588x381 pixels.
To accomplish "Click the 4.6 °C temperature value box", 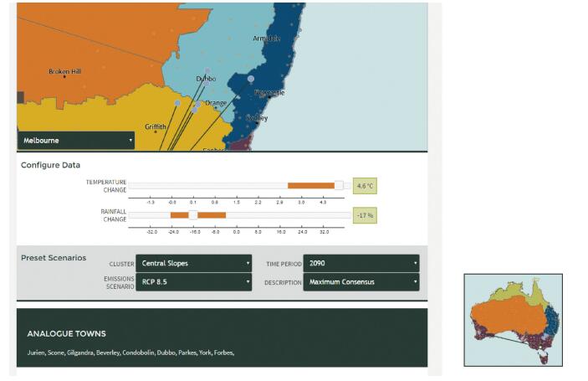I will (366, 186).
